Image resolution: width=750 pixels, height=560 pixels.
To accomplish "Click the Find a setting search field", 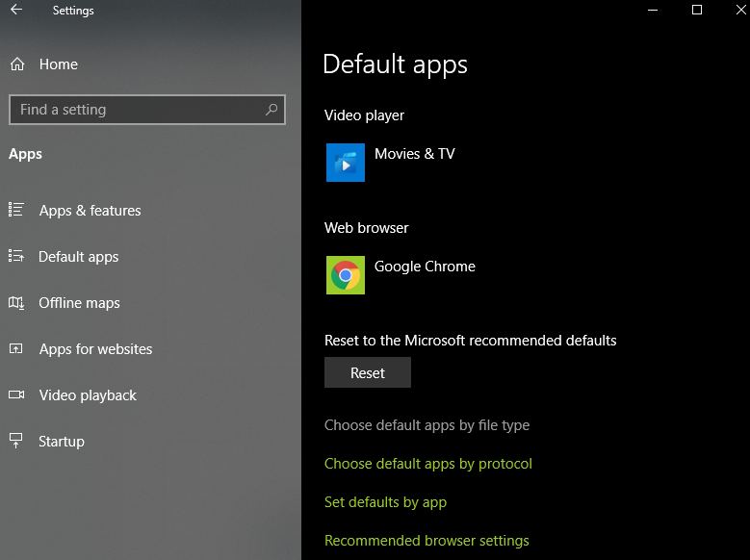I will pyautogui.click(x=147, y=110).
